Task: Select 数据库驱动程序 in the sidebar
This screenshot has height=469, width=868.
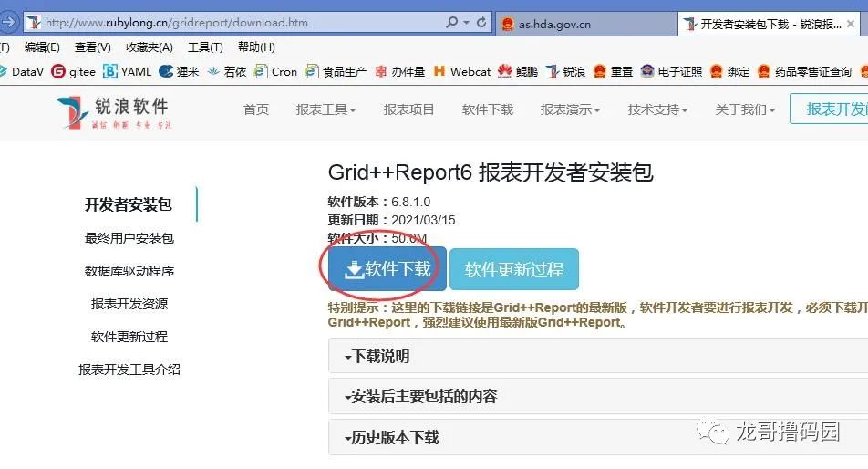Action: (129, 271)
